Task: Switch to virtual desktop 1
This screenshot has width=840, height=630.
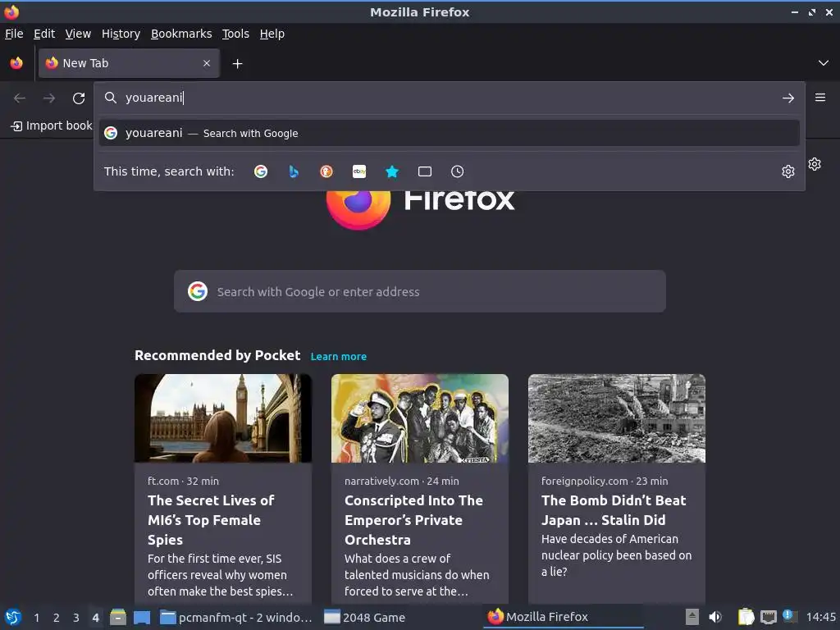Action: tap(36, 618)
